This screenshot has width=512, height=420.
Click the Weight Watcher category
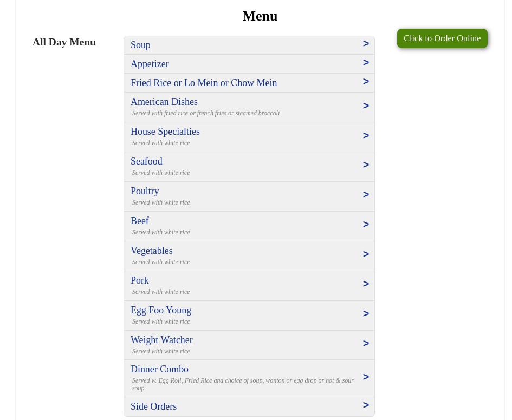(x=161, y=340)
